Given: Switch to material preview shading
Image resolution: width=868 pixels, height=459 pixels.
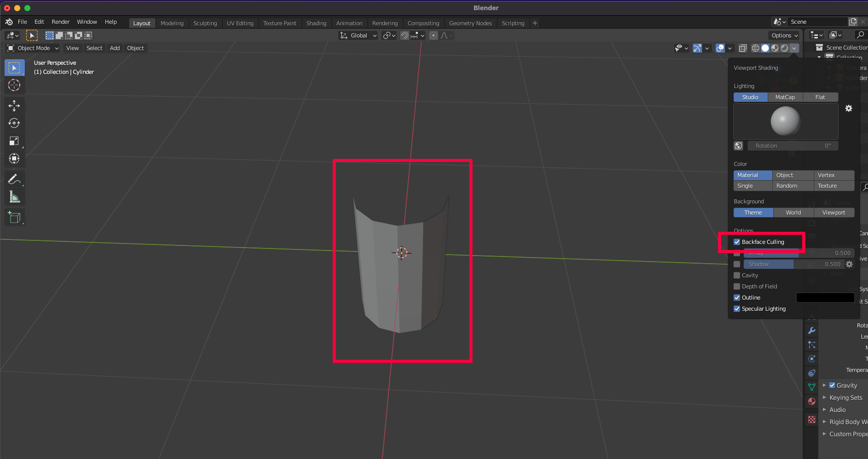Looking at the screenshot, I should pos(775,48).
